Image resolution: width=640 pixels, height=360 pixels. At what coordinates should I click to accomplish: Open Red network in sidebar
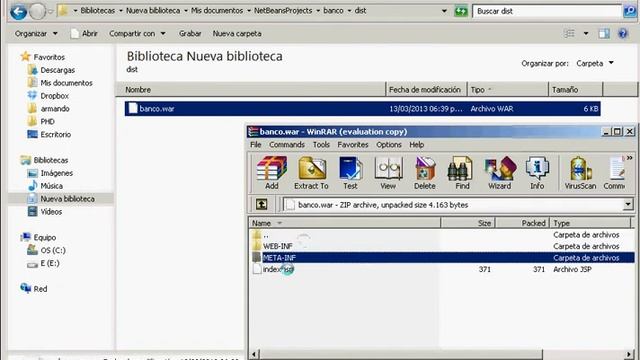tap(34, 289)
